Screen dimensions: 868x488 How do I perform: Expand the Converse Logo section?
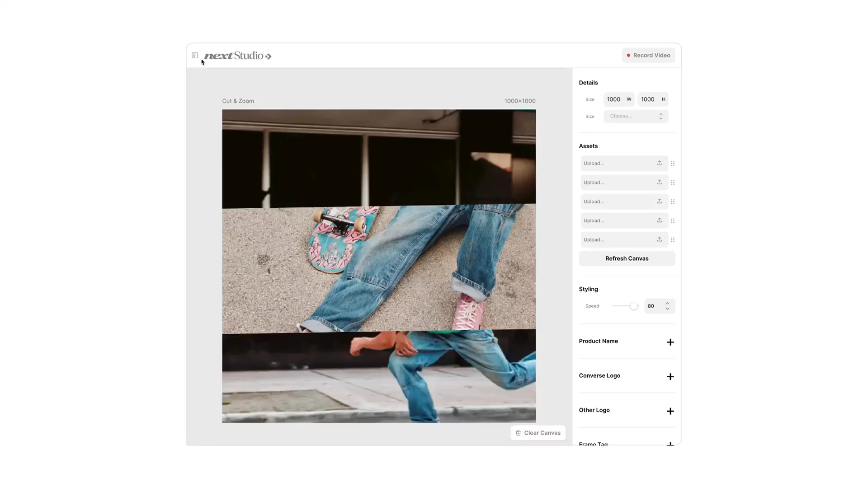pyautogui.click(x=670, y=376)
